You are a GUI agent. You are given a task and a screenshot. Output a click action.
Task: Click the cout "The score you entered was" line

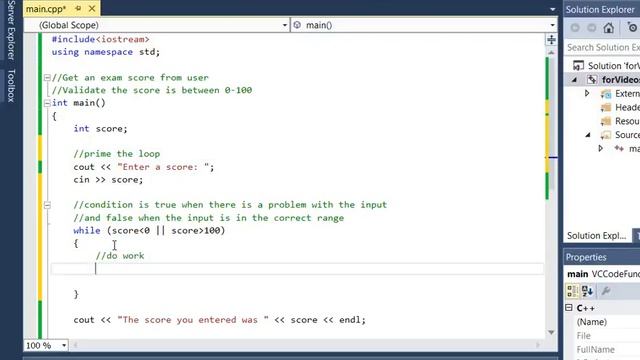[220, 320]
